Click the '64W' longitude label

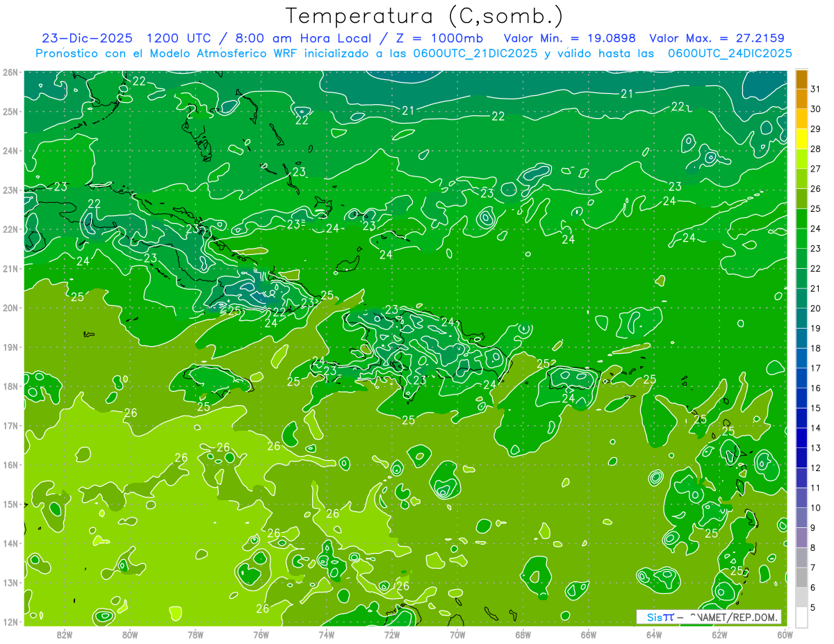click(654, 634)
